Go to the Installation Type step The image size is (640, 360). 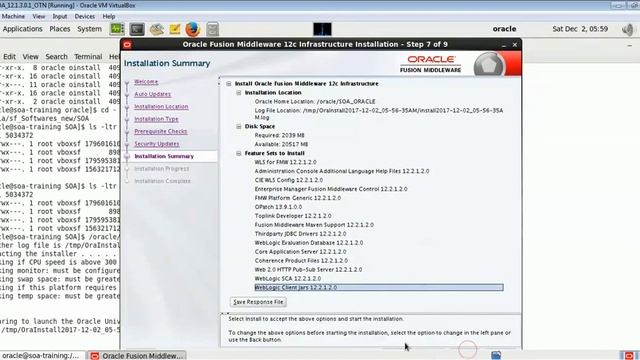(156, 119)
